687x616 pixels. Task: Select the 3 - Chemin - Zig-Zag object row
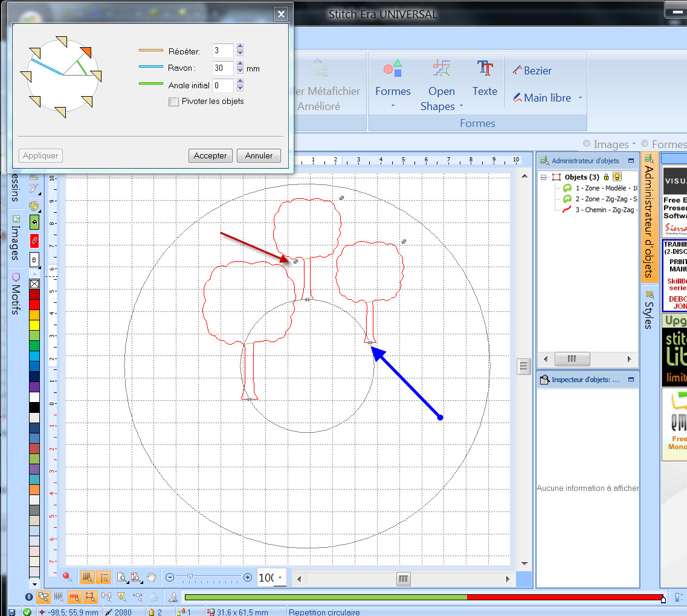point(600,210)
